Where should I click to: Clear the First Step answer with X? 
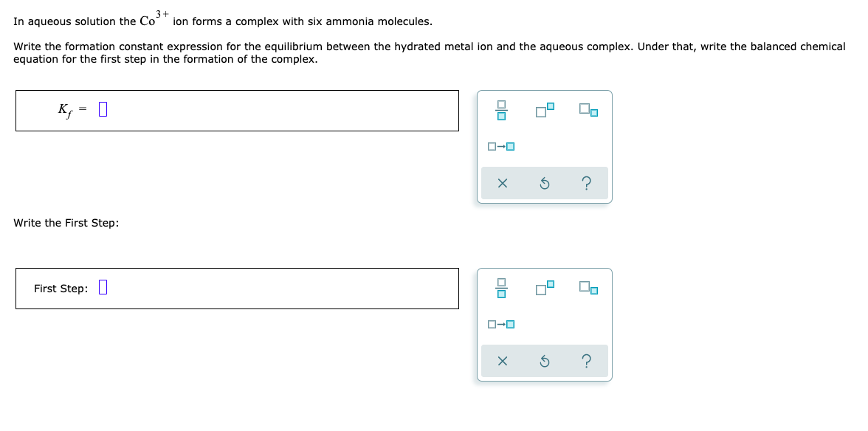(503, 361)
